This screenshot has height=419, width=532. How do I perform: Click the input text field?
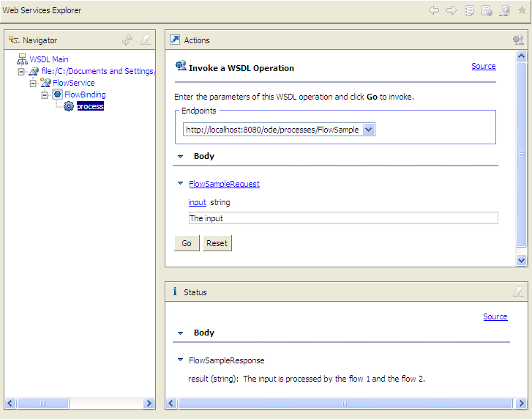click(x=343, y=218)
